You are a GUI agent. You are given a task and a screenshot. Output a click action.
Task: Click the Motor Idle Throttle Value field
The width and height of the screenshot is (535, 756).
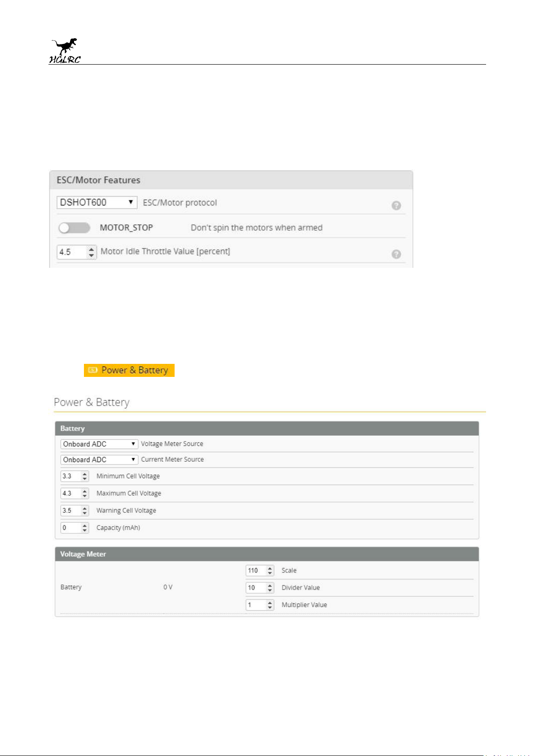tap(72, 252)
